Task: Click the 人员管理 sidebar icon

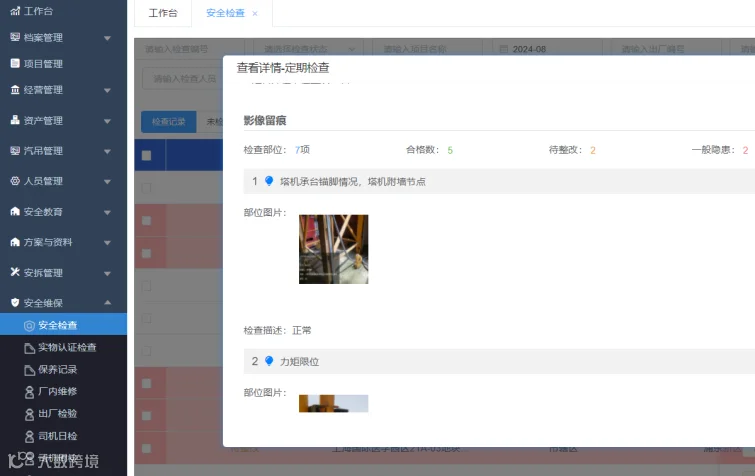Action: click(15, 181)
